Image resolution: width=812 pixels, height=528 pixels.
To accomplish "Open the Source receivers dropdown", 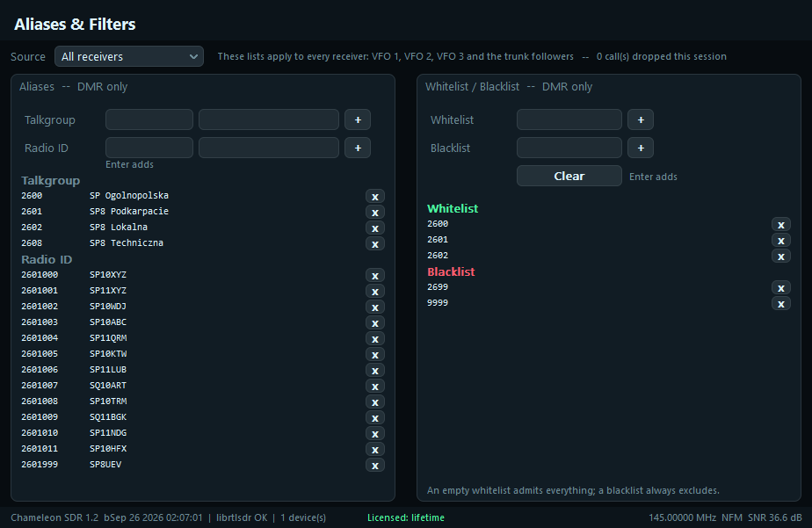I will pyautogui.click(x=129, y=56).
